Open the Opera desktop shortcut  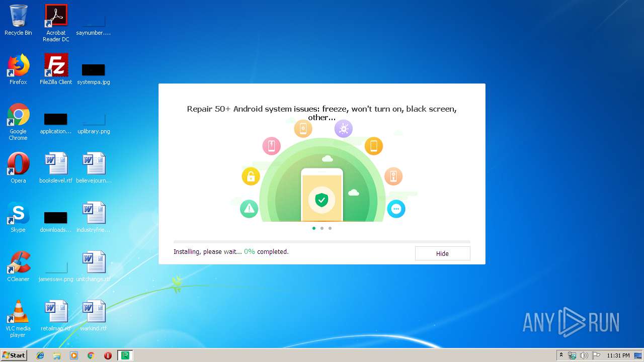coord(18,168)
